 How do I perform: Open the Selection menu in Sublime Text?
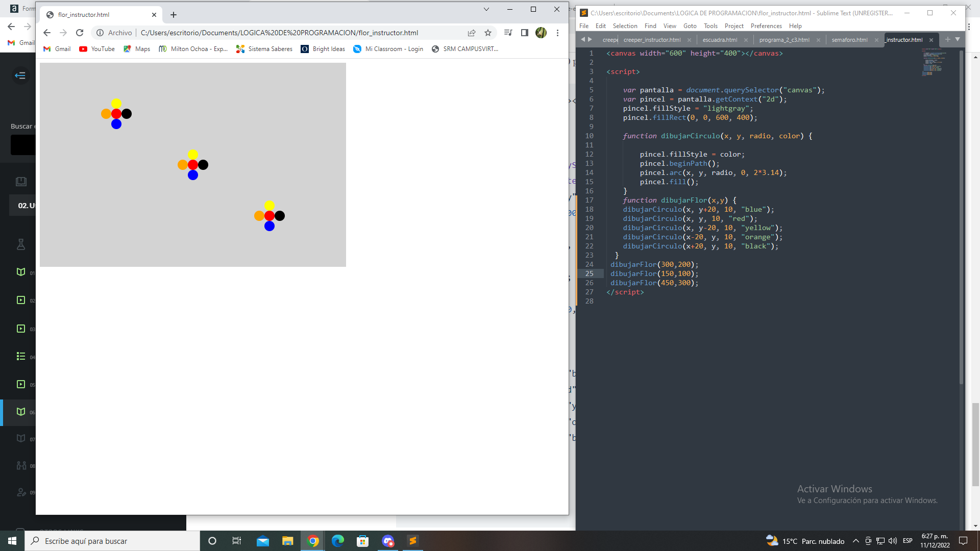625,26
